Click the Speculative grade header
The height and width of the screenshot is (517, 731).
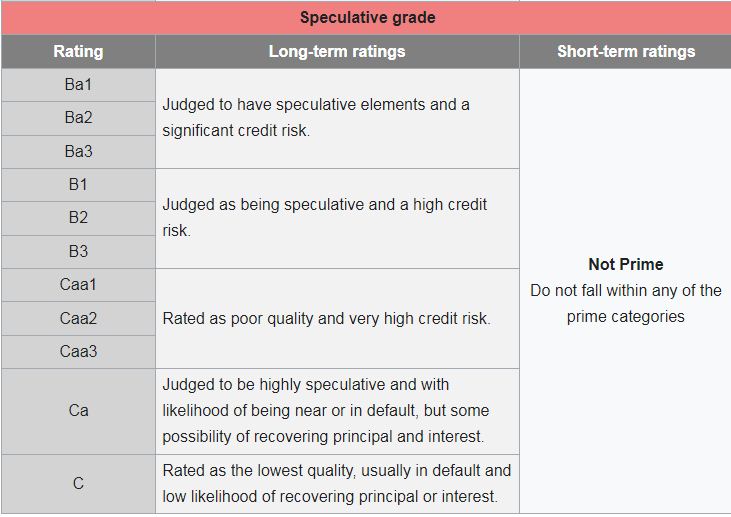click(x=367, y=18)
